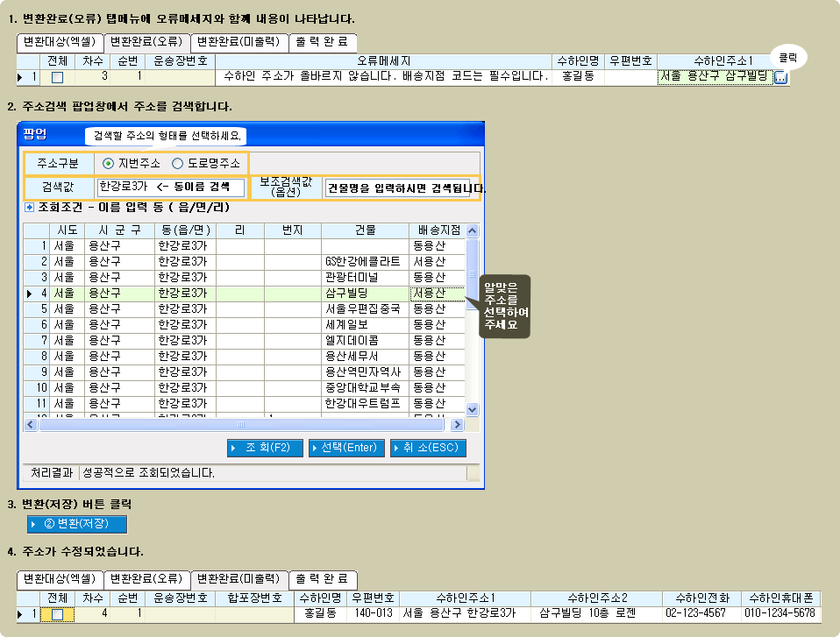
Task: Open 변환대상(엑셀) tab in step 4
Action: [x=60, y=578]
